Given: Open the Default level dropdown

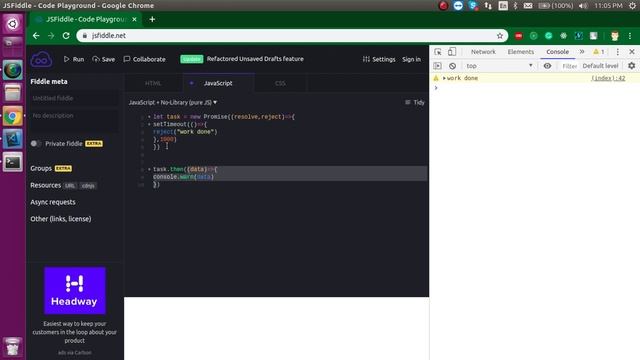Looking at the screenshot, I should click(x=600, y=66).
